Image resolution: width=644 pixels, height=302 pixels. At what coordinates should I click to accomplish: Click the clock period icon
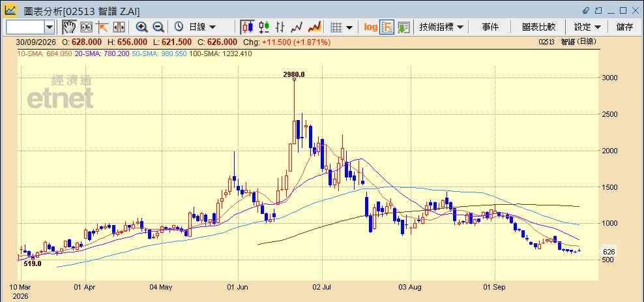179,27
